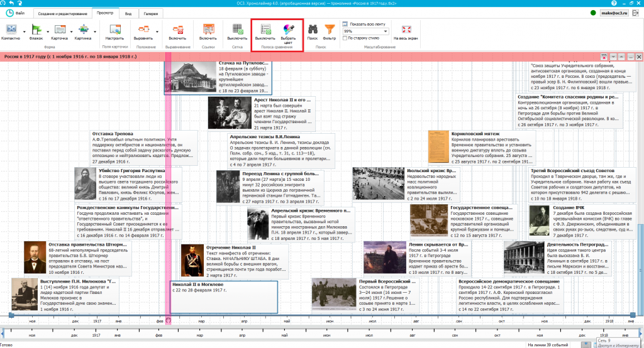
Task: Open Выбрать цвет color picker
Action: pyautogui.click(x=288, y=33)
